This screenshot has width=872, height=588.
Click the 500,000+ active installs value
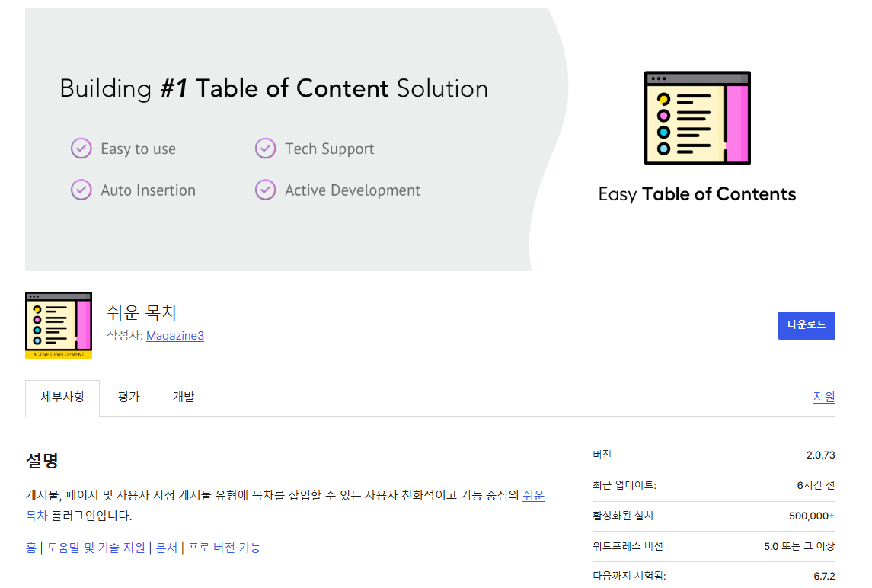[811, 516]
